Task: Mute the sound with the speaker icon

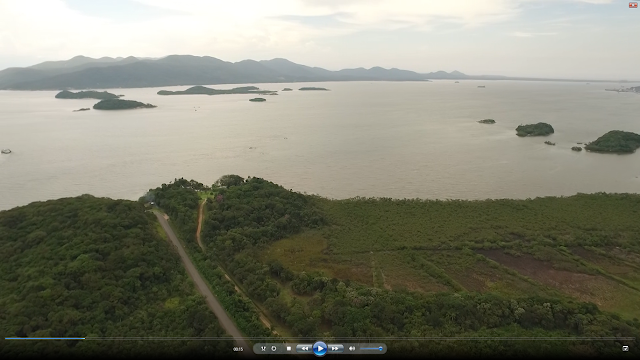Action: point(351,349)
